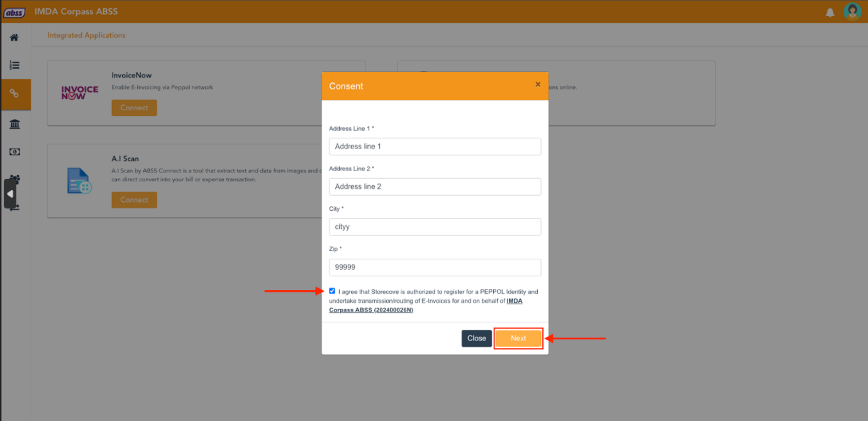868x421 pixels.
Task: Open the cash money icon in sidebar
Action: (14, 152)
